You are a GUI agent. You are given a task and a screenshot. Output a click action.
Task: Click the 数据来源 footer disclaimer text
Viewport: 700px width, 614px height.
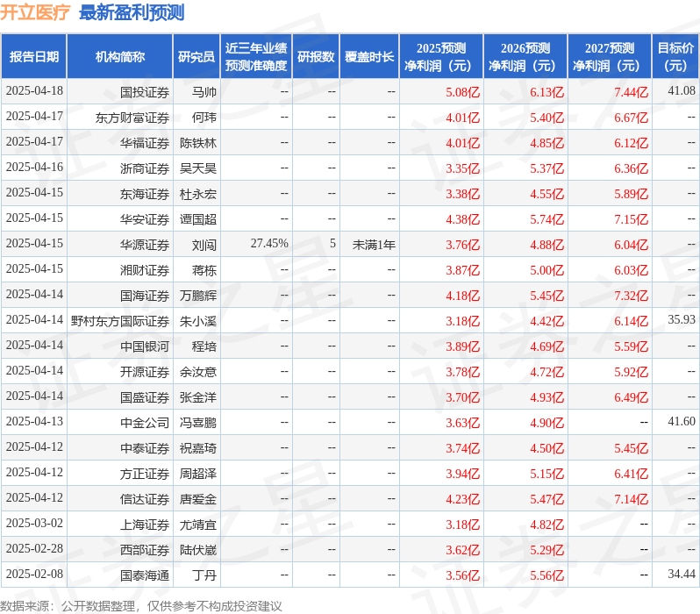141,606
